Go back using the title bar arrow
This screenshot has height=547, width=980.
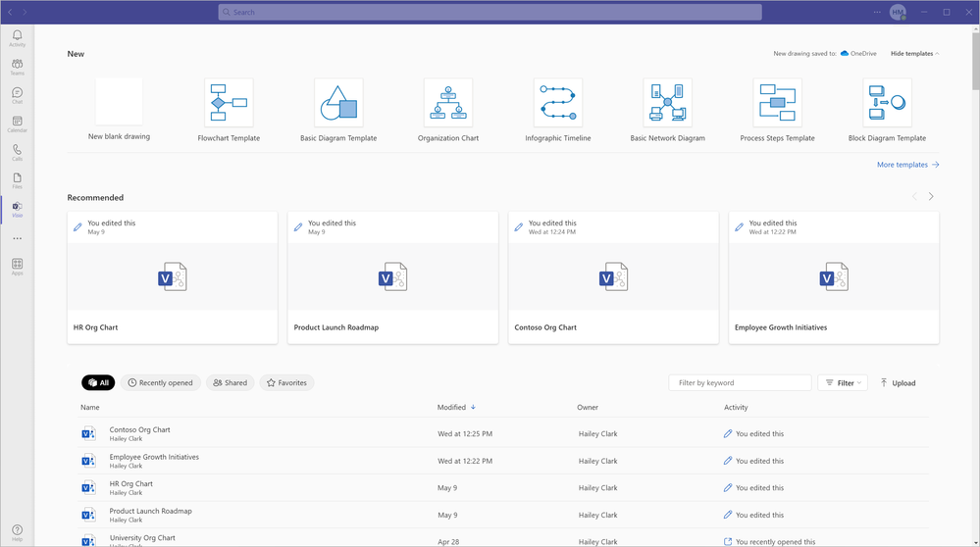pos(10,12)
